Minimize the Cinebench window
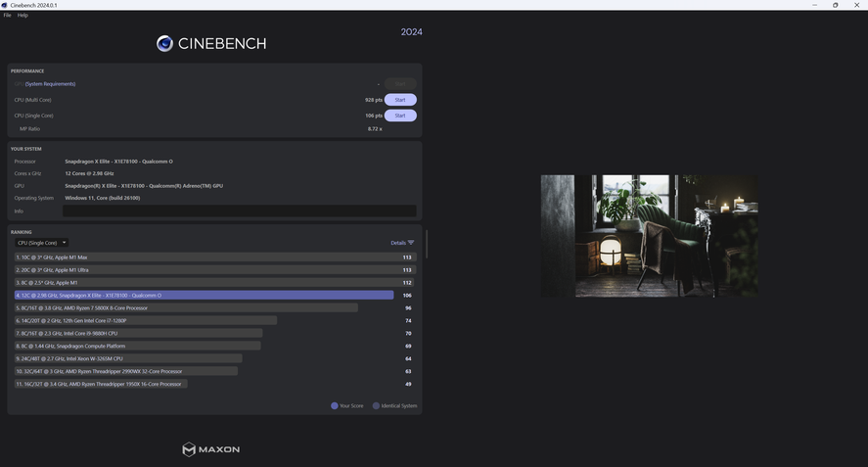 [814, 5]
